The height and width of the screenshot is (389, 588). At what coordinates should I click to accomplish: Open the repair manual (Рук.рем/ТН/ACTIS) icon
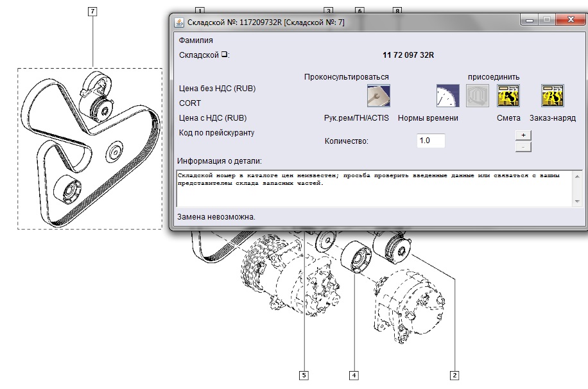[x=378, y=96]
